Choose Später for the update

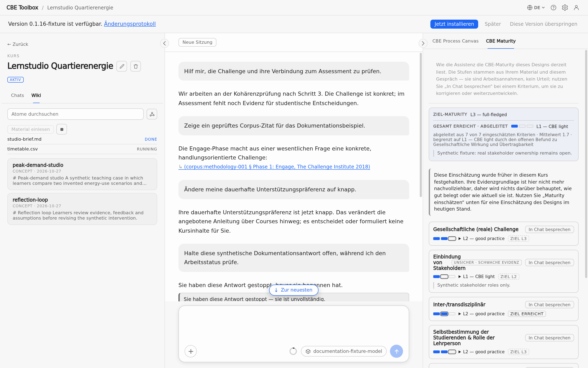(x=492, y=24)
